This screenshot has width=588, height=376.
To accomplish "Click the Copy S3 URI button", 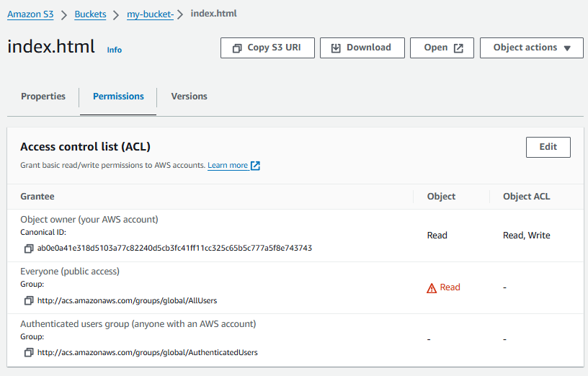I will tap(267, 48).
